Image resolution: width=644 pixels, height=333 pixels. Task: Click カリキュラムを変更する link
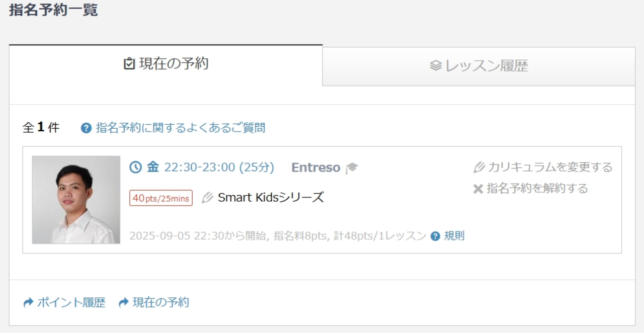pyautogui.click(x=550, y=167)
